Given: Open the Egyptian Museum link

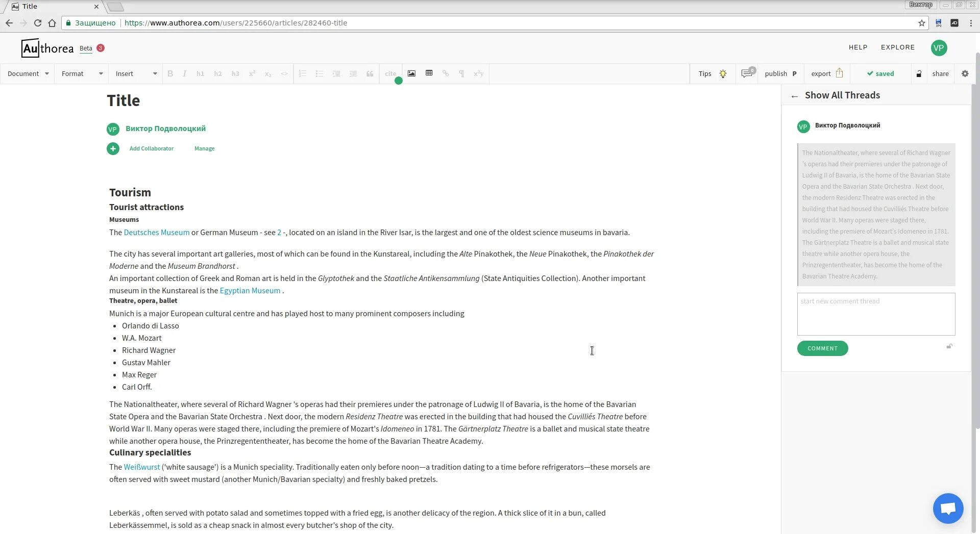Looking at the screenshot, I should pyautogui.click(x=250, y=290).
